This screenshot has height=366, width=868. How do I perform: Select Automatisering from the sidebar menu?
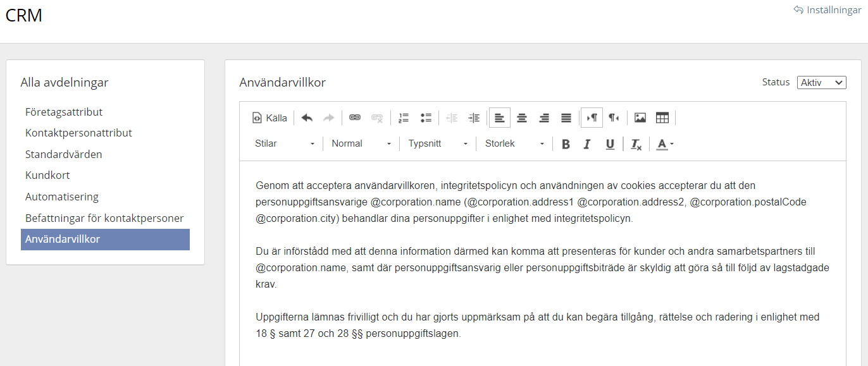[62, 197]
